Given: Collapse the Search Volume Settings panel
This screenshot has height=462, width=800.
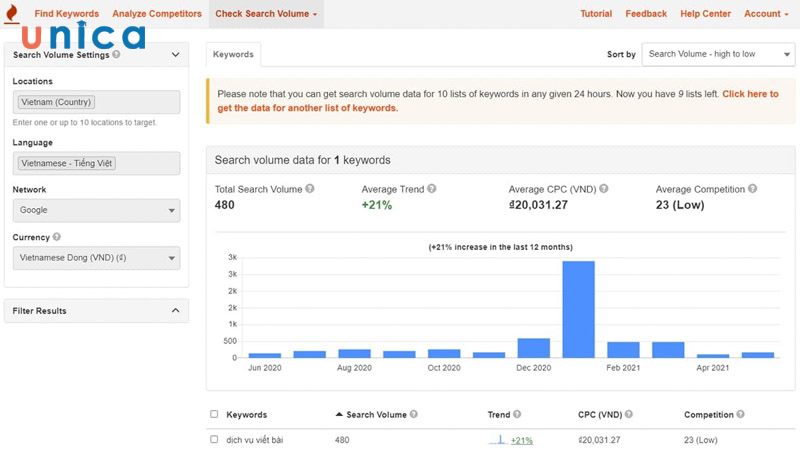Looking at the screenshot, I should point(175,55).
